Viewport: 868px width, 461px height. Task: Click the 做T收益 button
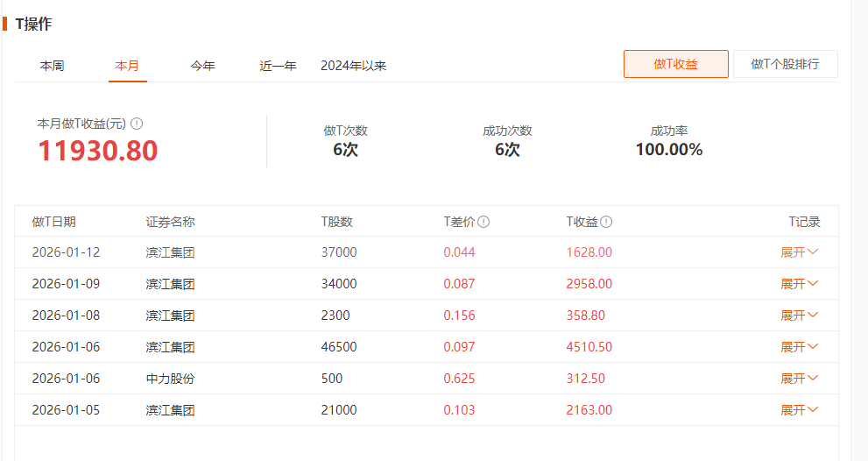[675, 64]
